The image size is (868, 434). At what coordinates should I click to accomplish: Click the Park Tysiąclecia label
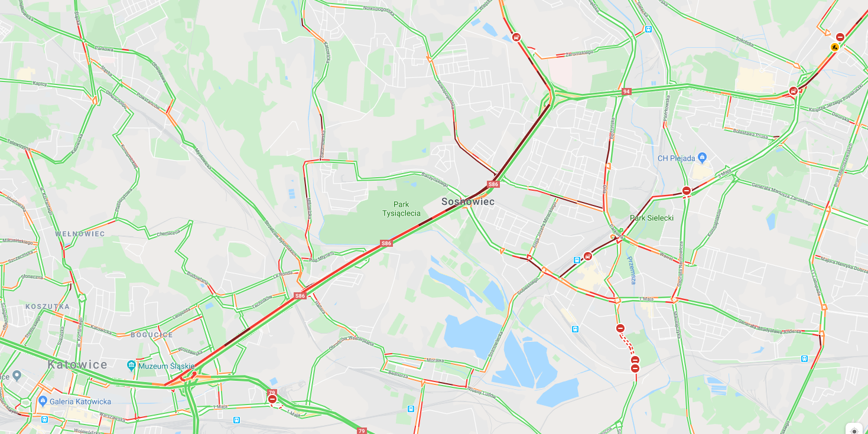point(401,209)
